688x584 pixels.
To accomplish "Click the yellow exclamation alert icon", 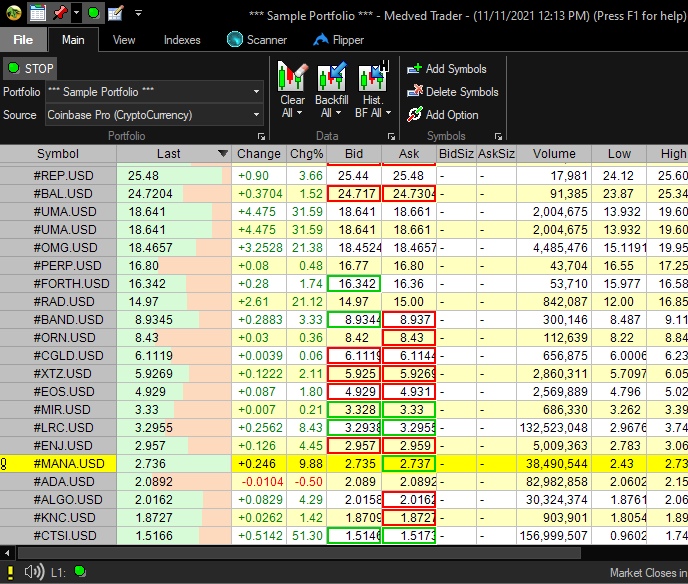I will 10,572.
